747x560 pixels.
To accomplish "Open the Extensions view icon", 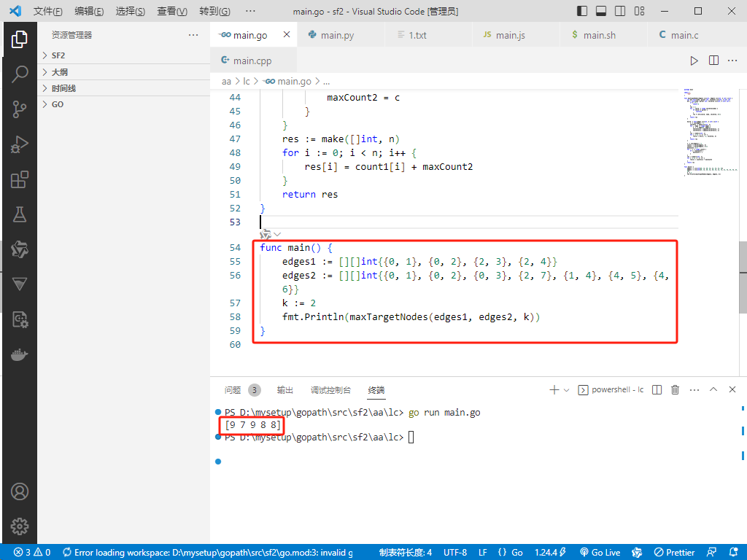I will (20, 179).
